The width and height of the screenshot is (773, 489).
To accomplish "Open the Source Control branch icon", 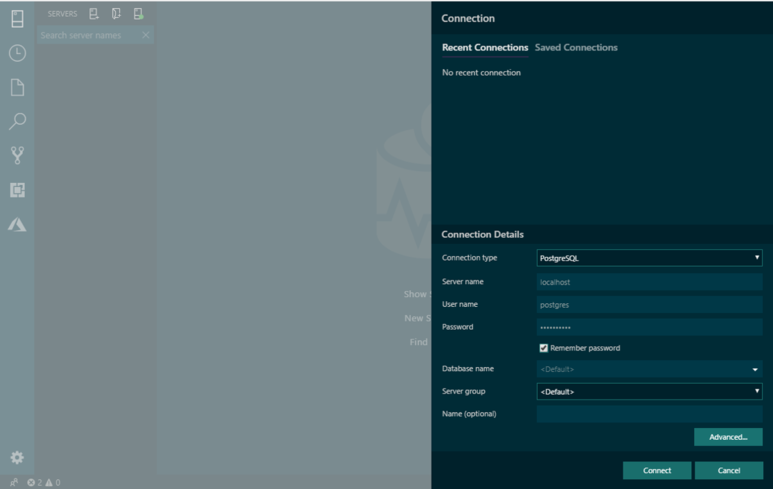I will point(17,155).
